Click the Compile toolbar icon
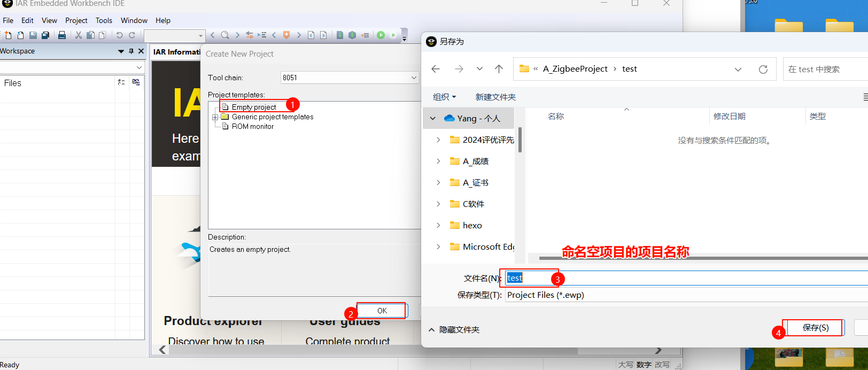 340,35
